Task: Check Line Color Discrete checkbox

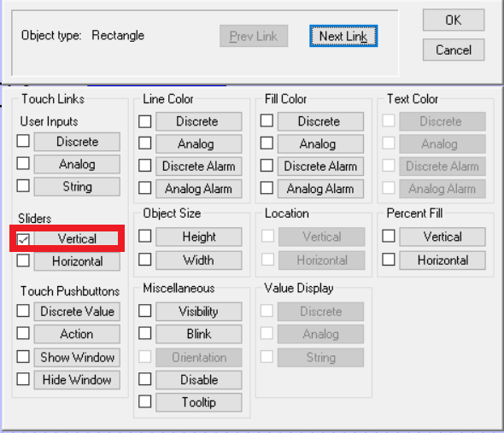Action: tap(145, 121)
